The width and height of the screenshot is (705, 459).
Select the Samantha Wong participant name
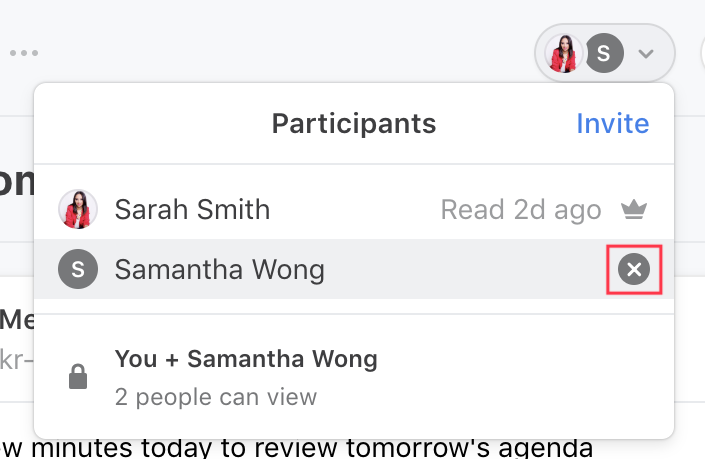point(219,270)
